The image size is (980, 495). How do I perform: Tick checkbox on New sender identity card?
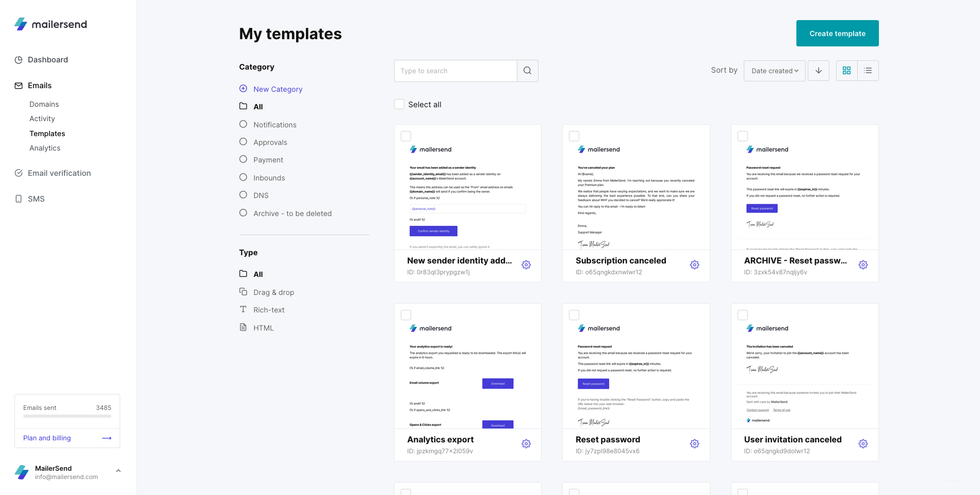coord(406,136)
